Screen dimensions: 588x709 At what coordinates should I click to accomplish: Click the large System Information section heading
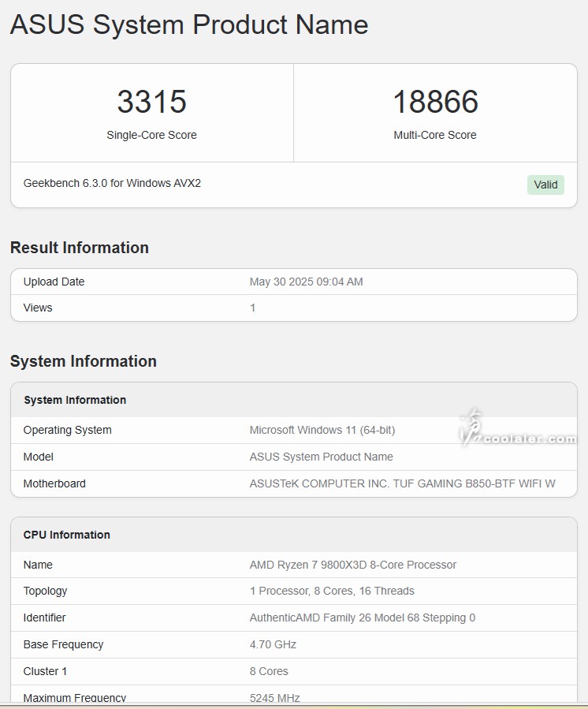click(x=84, y=361)
